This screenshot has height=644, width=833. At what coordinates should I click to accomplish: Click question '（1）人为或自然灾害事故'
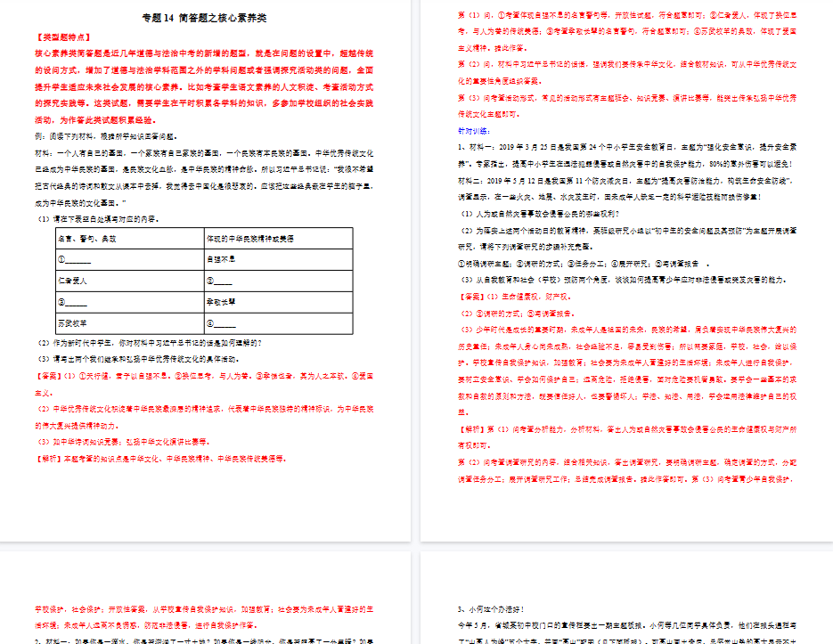coord(539,214)
